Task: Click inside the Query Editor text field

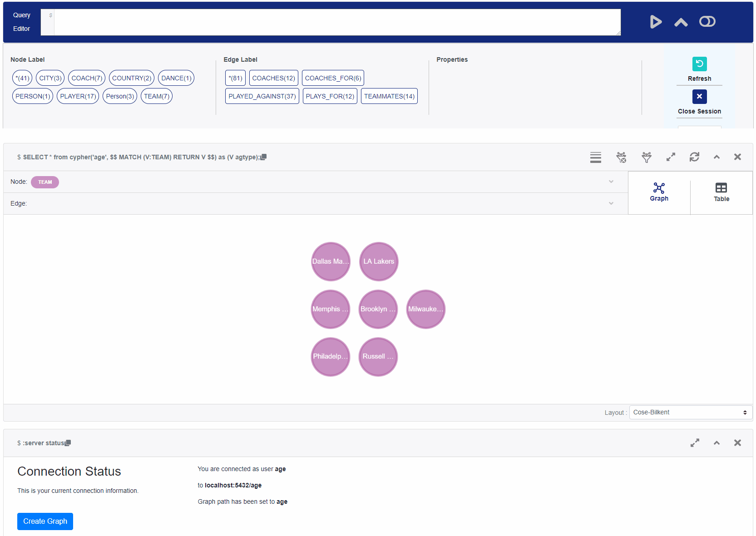Action: [x=337, y=22]
